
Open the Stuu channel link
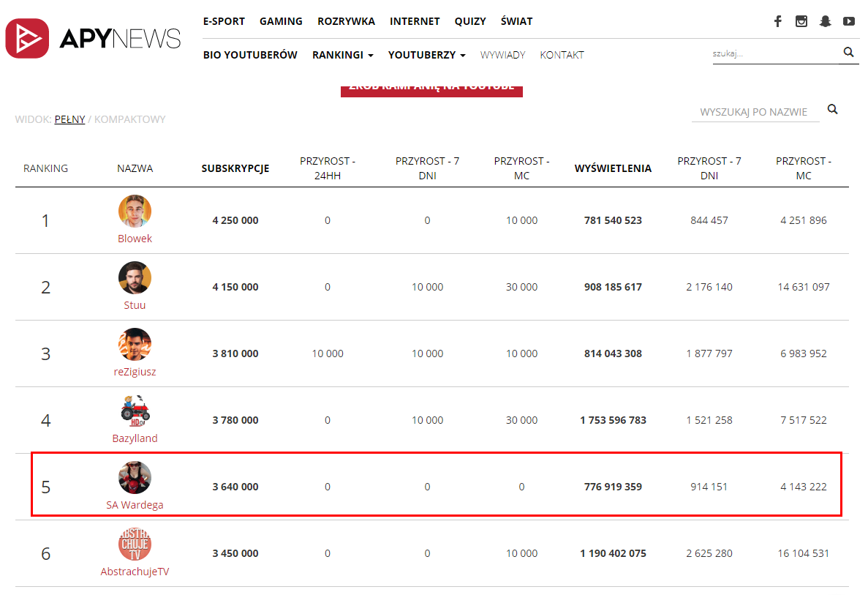[x=135, y=304]
